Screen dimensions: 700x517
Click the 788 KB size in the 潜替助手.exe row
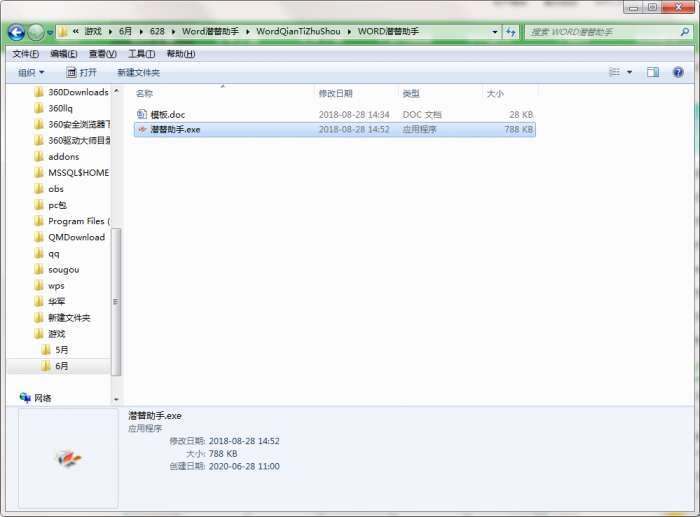518,129
